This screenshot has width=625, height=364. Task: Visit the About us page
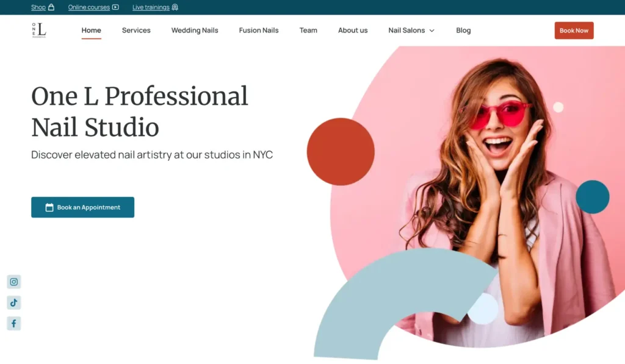[353, 30]
